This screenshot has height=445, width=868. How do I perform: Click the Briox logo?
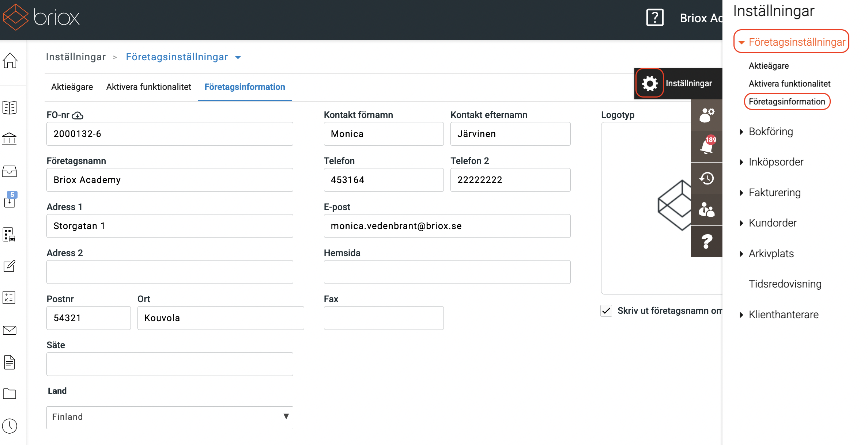[41, 17]
